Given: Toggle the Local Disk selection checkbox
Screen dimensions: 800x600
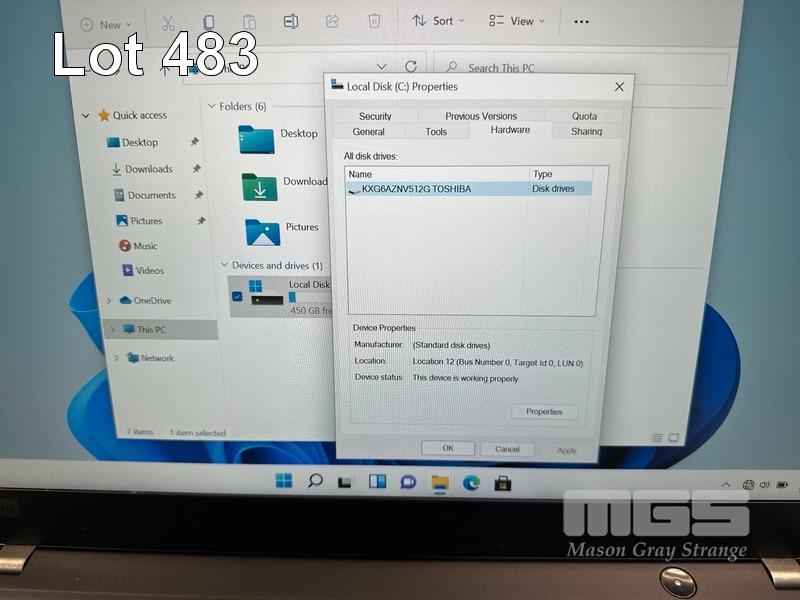Looking at the screenshot, I should pos(236,297).
